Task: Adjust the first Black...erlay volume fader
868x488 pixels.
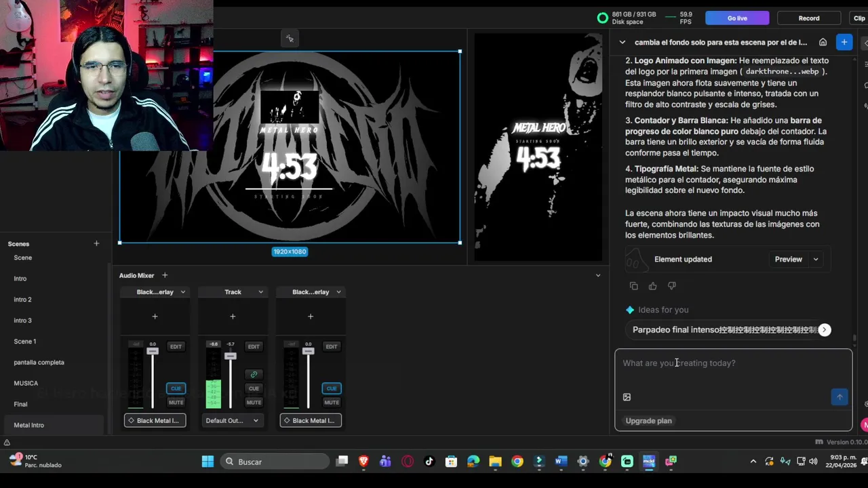Action: tap(153, 350)
